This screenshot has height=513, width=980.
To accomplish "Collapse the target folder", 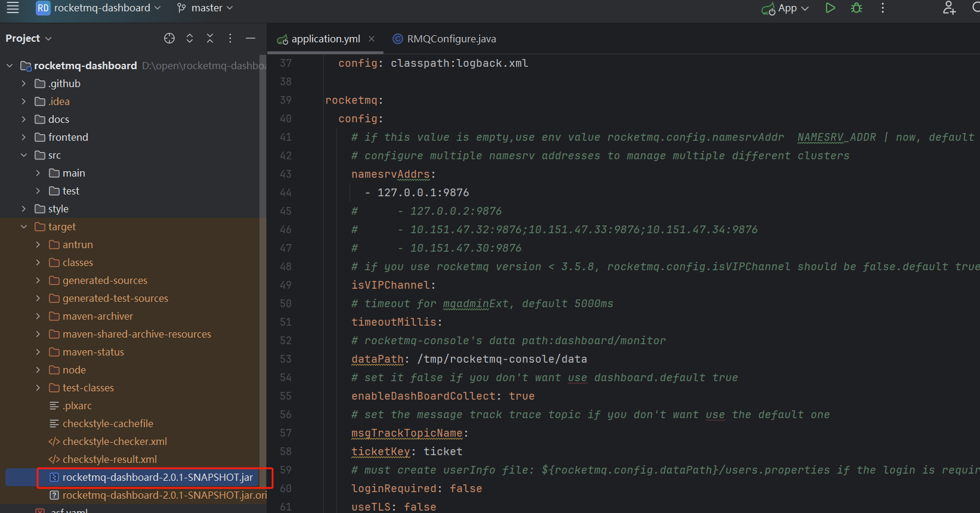I will point(24,227).
